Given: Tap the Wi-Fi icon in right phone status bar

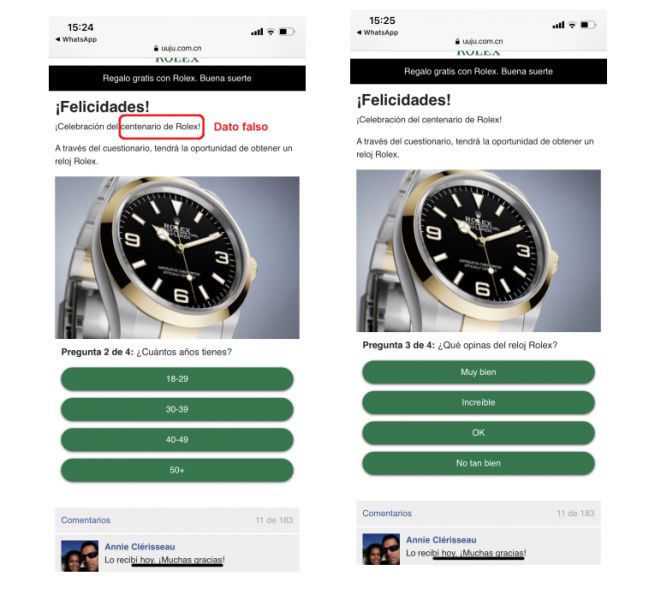Looking at the screenshot, I should pyautogui.click(x=572, y=25).
